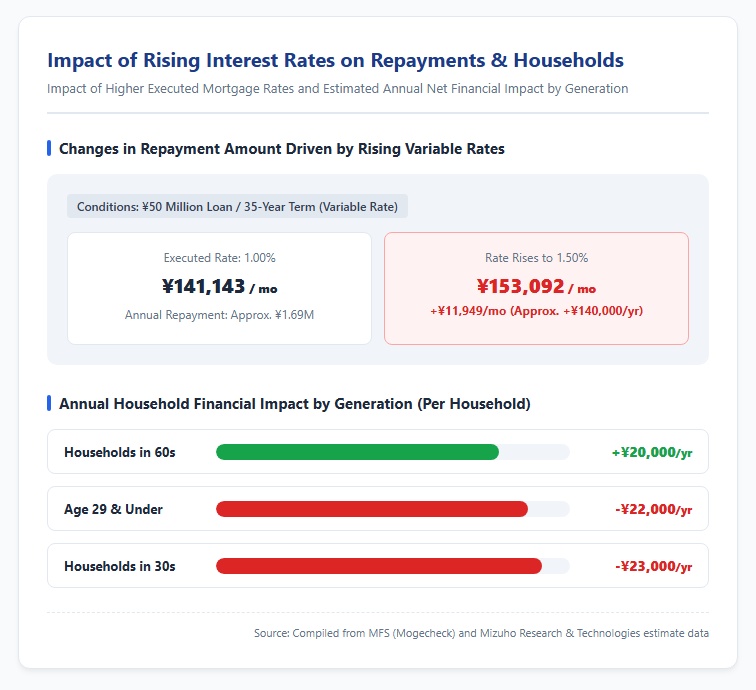
Task: Click Annual Repayment Approx. ¥1.69M text
Action: point(219,315)
